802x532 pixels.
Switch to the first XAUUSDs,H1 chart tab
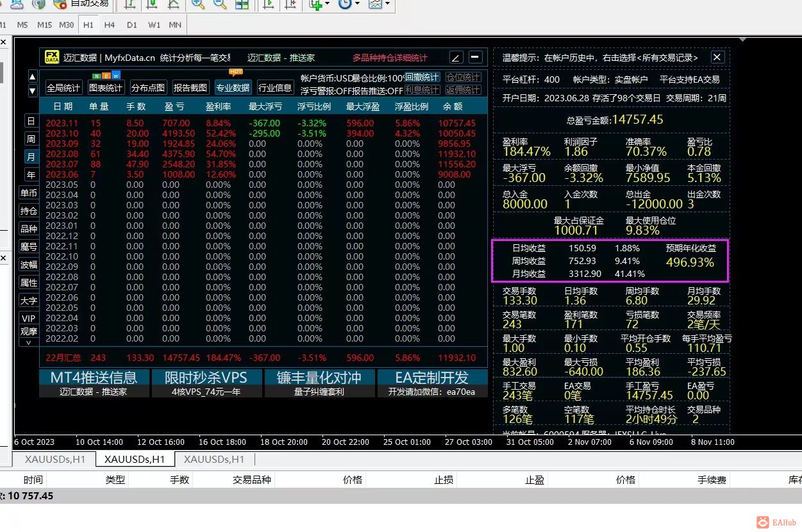(x=54, y=459)
